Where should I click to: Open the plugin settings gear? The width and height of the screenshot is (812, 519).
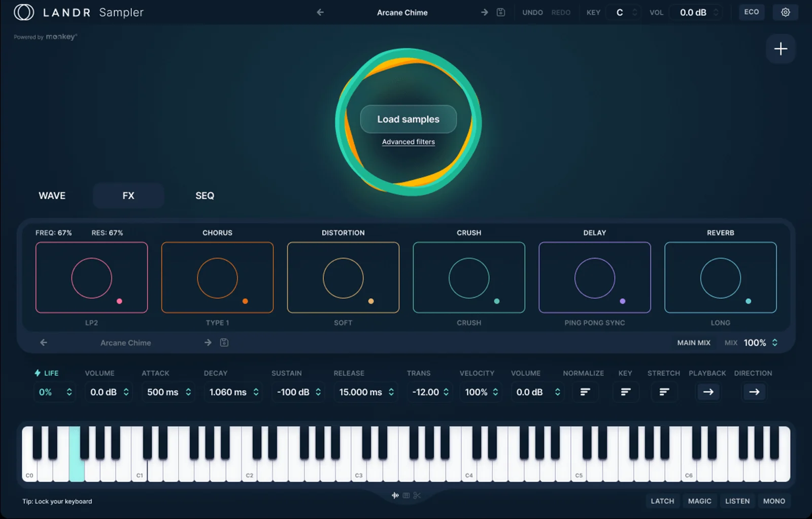click(785, 12)
